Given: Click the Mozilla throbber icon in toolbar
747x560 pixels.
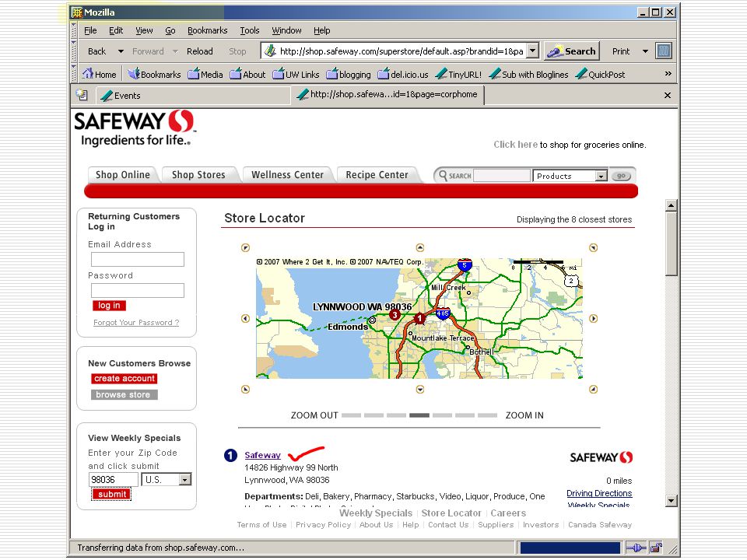Looking at the screenshot, I should point(663,51).
